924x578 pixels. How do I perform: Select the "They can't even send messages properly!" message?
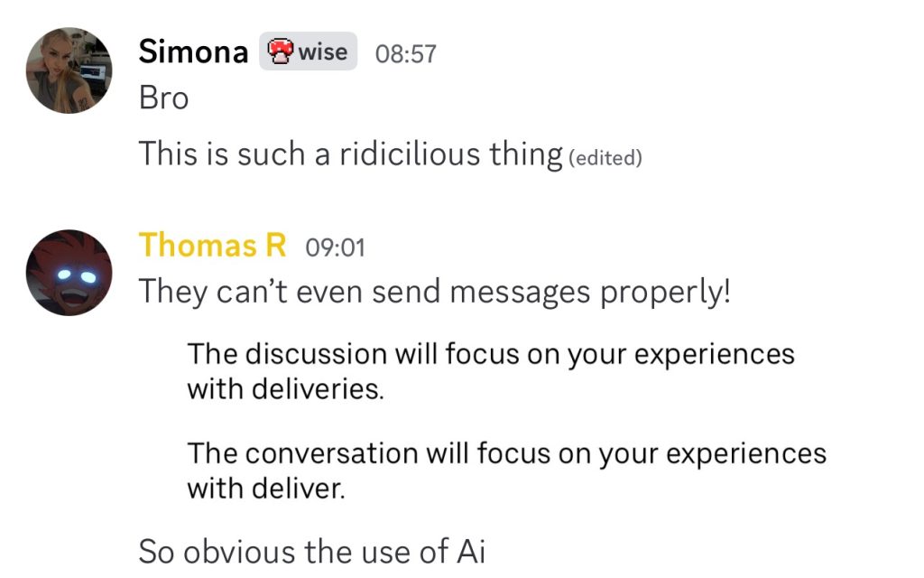click(433, 292)
